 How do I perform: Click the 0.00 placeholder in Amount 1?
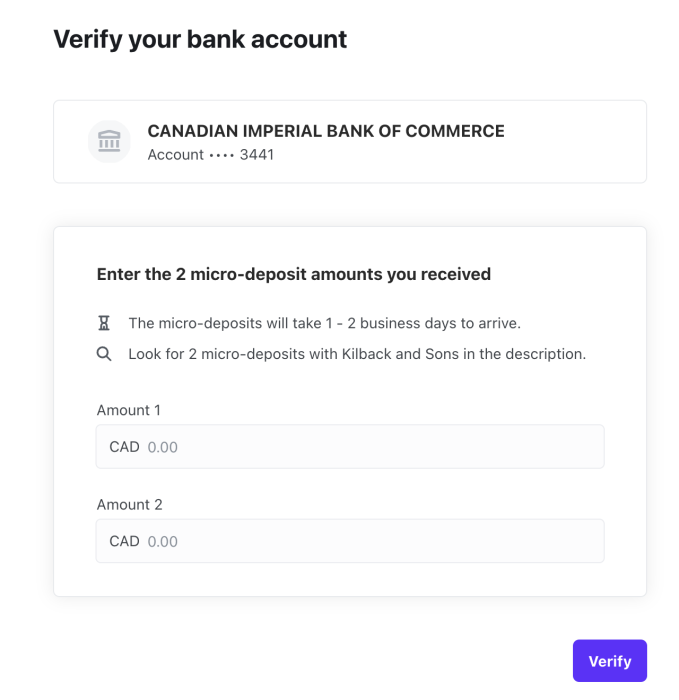tap(163, 447)
